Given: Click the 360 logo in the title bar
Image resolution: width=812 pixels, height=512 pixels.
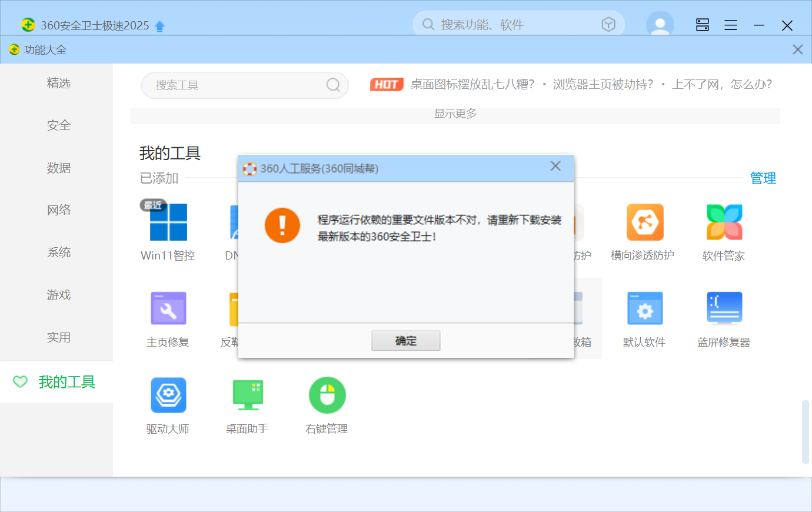Looking at the screenshot, I should tap(28, 25).
